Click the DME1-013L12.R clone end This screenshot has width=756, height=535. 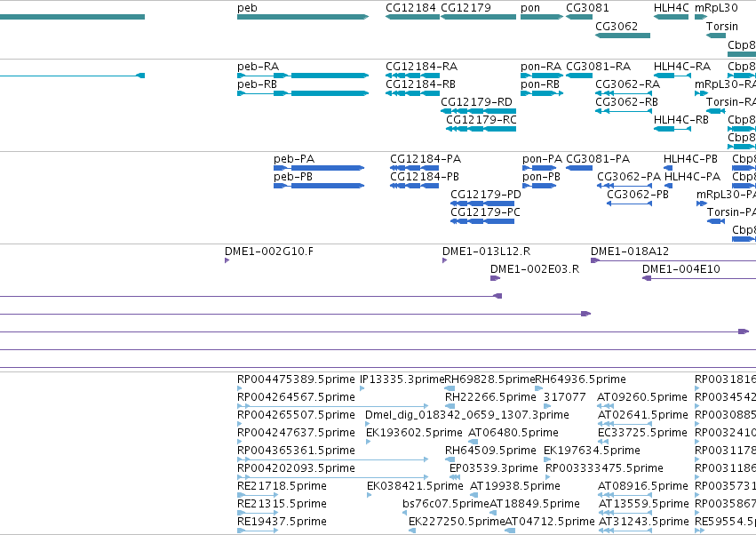pyautogui.click(x=444, y=260)
